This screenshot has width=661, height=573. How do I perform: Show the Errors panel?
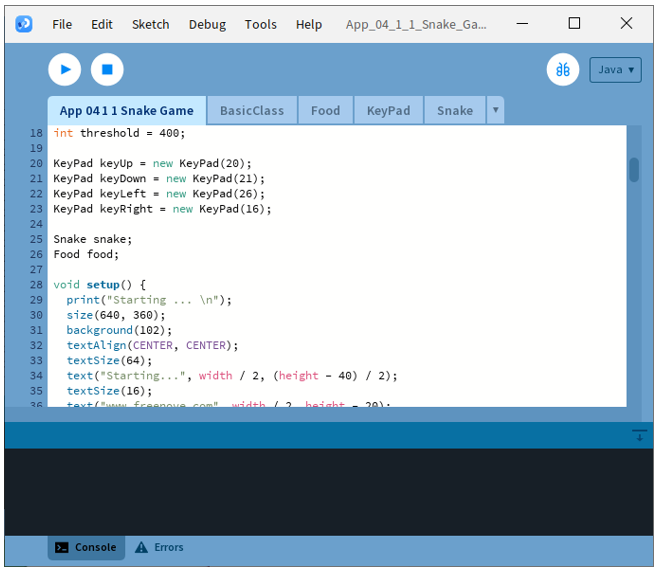pyautogui.click(x=159, y=547)
